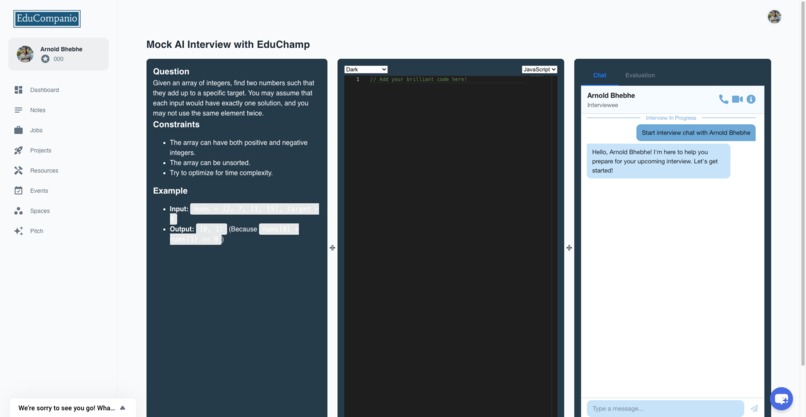This screenshot has height=417, width=806.
Task: Click the Resources tools icon
Action: (x=19, y=170)
